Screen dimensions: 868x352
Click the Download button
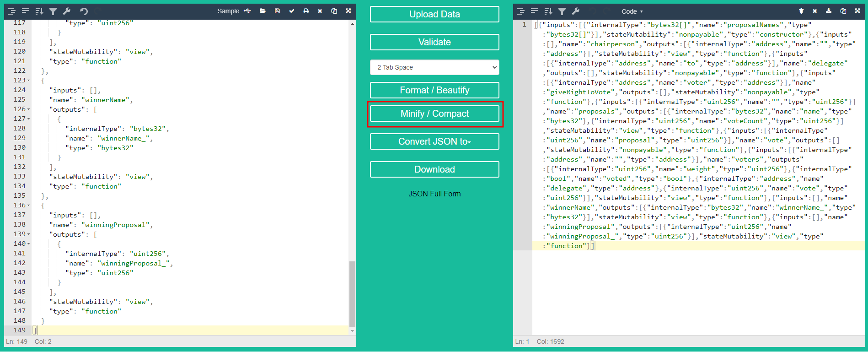tap(434, 169)
